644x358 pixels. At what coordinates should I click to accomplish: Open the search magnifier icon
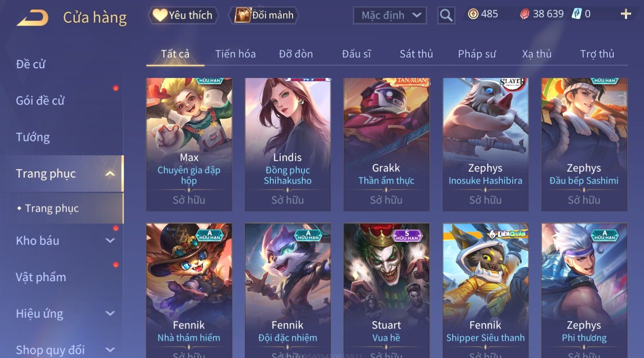tap(446, 15)
